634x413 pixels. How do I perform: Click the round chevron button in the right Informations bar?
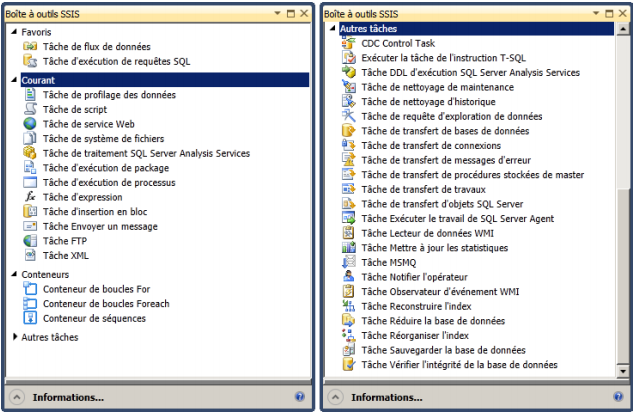coord(336,397)
